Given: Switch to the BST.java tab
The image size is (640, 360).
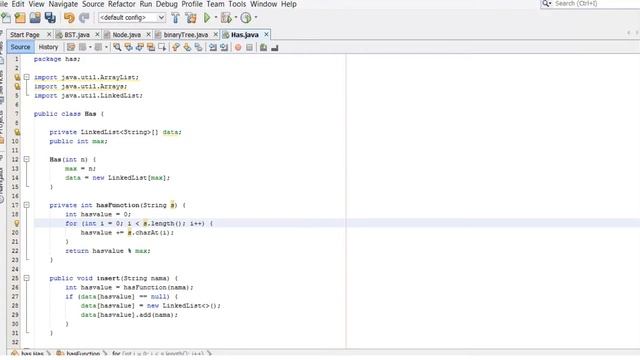Looking at the screenshot, I should click(x=77, y=35).
